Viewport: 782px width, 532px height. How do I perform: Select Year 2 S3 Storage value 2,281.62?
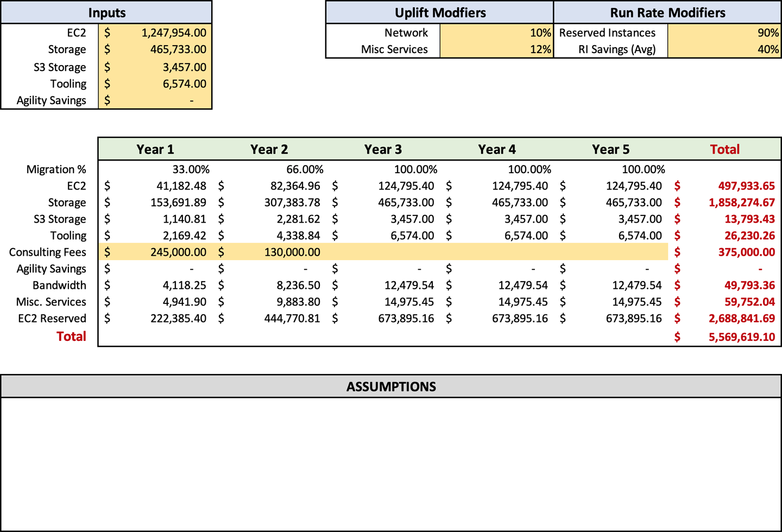tap(299, 219)
